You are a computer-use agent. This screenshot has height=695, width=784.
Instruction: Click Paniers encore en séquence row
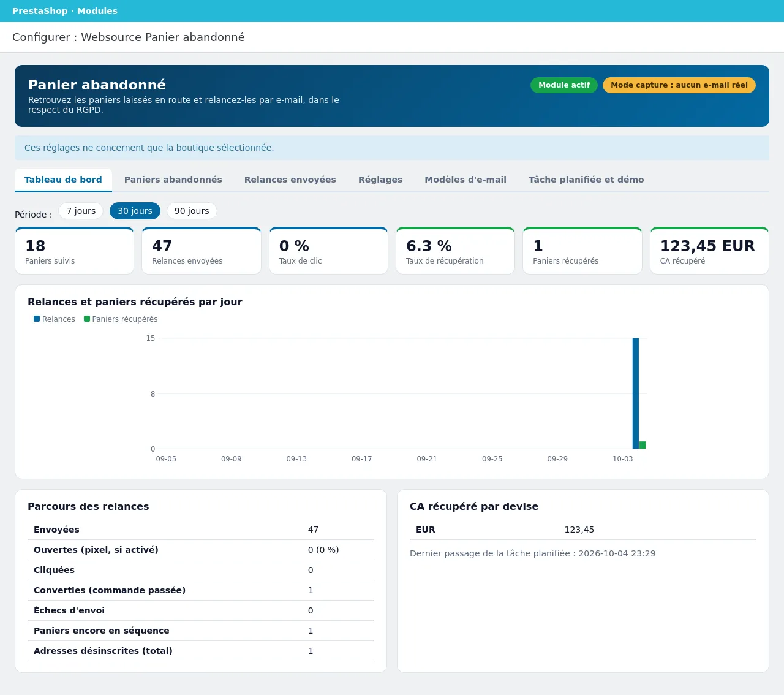[x=201, y=631]
